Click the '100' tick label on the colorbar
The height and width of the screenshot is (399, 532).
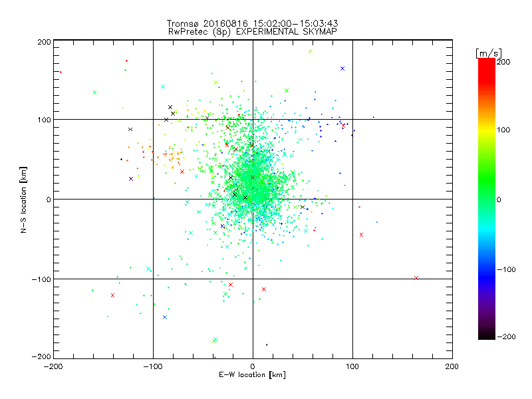click(503, 130)
